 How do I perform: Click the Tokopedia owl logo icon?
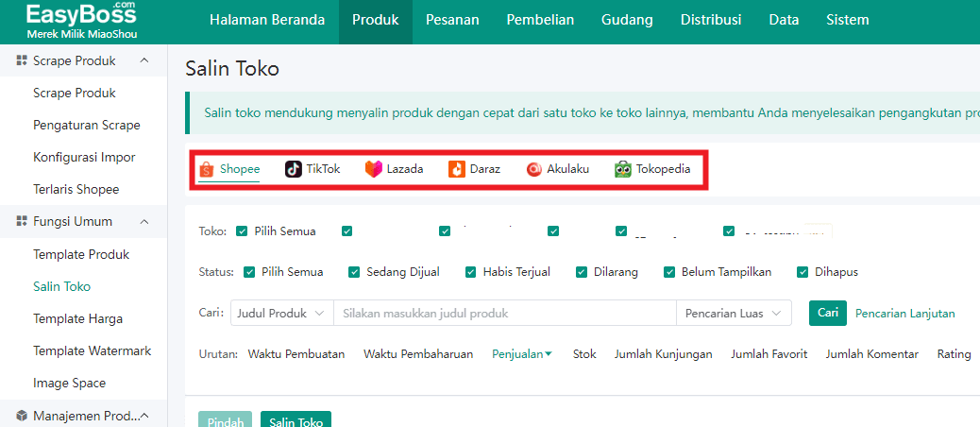[x=623, y=169]
